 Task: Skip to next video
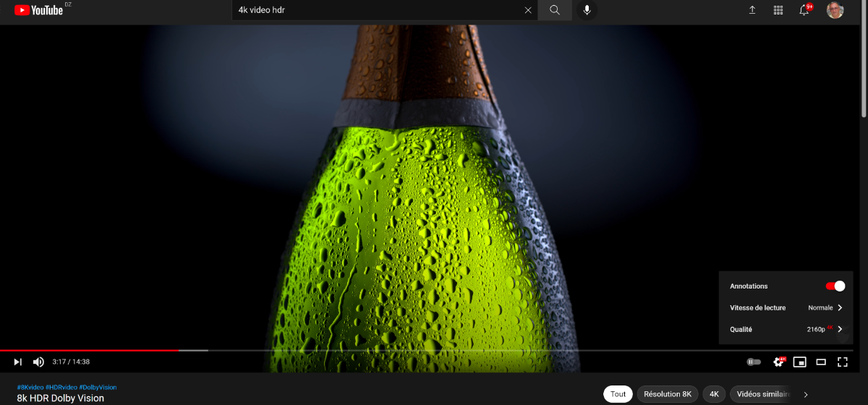click(17, 362)
